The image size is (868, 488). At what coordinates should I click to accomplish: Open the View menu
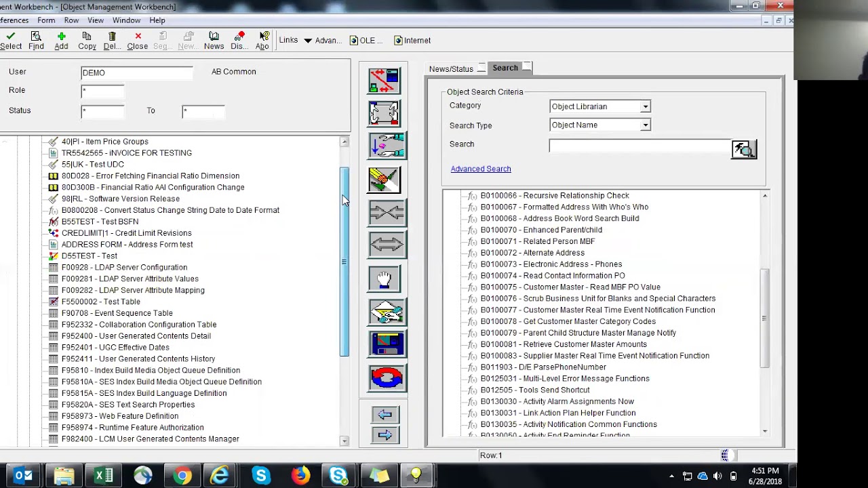point(96,20)
